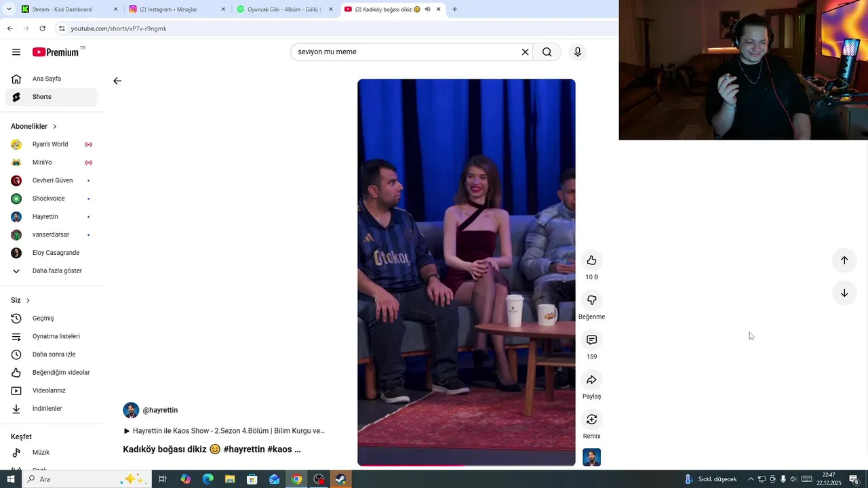Open File Explorer from taskbar
This screenshot has height=488, width=868.
point(230,479)
